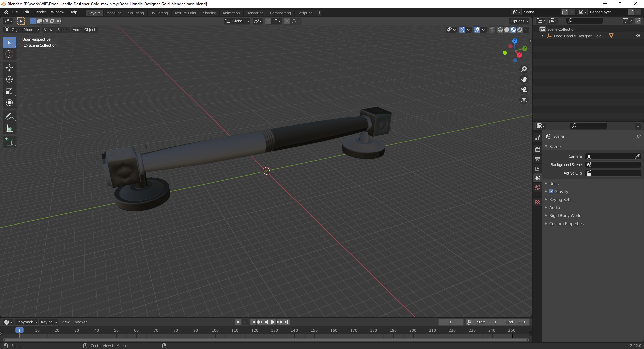The height and width of the screenshot is (349, 644).
Task: Toggle proportional editing button
Action: click(287, 21)
